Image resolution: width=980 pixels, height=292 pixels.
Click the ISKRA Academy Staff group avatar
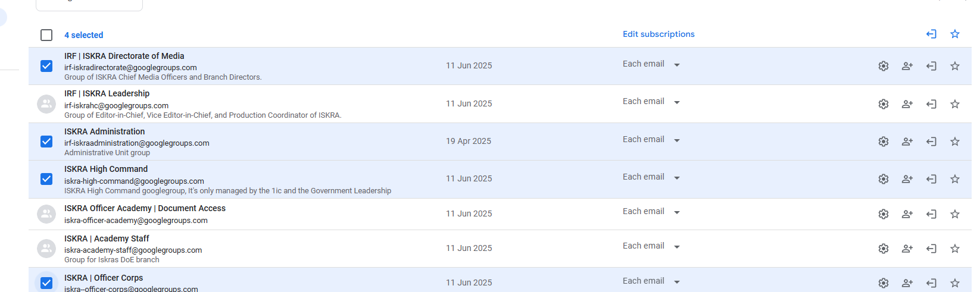click(x=46, y=249)
